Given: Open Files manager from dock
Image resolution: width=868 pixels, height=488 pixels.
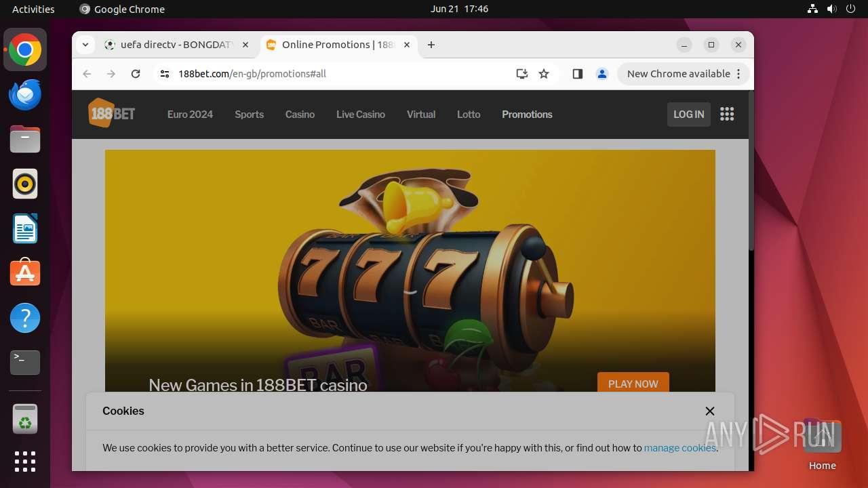Looking at the screenshot, I should point(25,139).
